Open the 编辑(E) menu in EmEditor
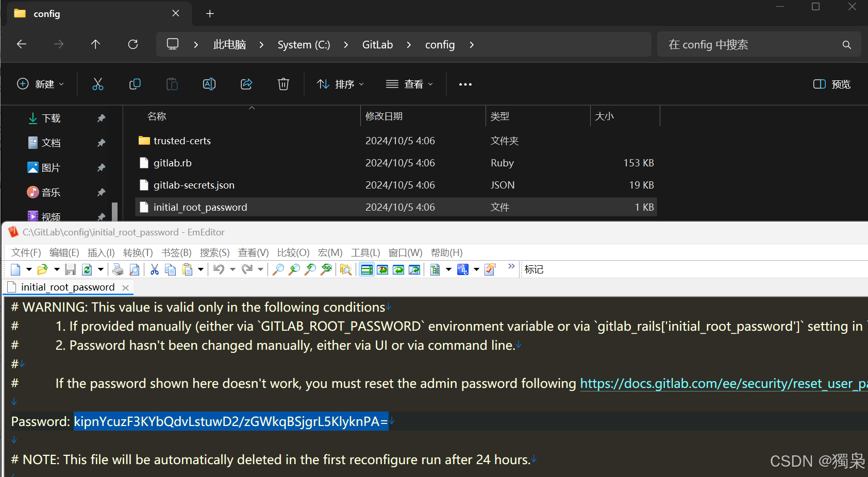Viewport: 868px width, 477px height. pyautogui.click(x=64, y=252)
